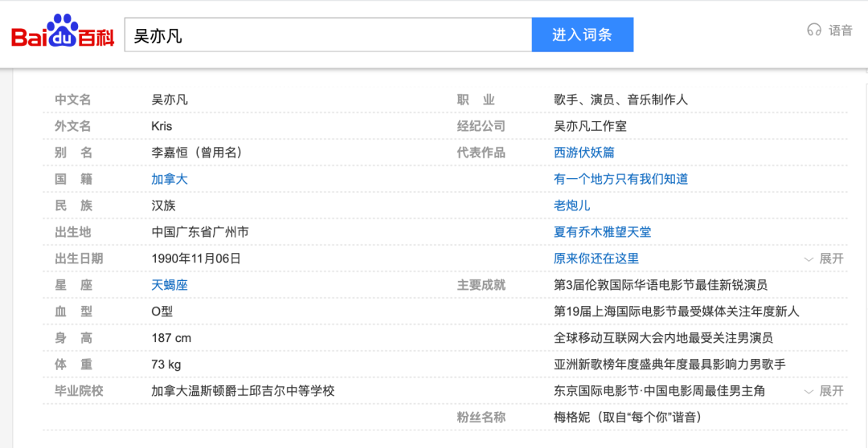Click 第3届伦敦国际华语电影节最佳新锐演员
868x448 pixels.
661,285
